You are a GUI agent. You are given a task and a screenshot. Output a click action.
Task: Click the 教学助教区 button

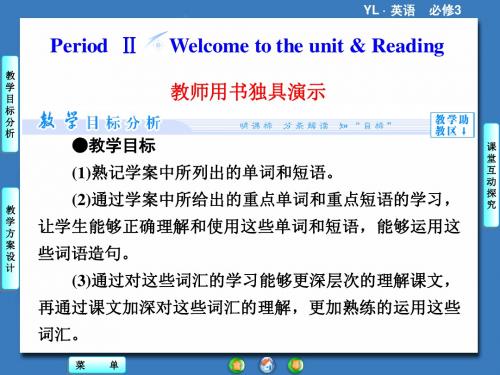[452, 125]
